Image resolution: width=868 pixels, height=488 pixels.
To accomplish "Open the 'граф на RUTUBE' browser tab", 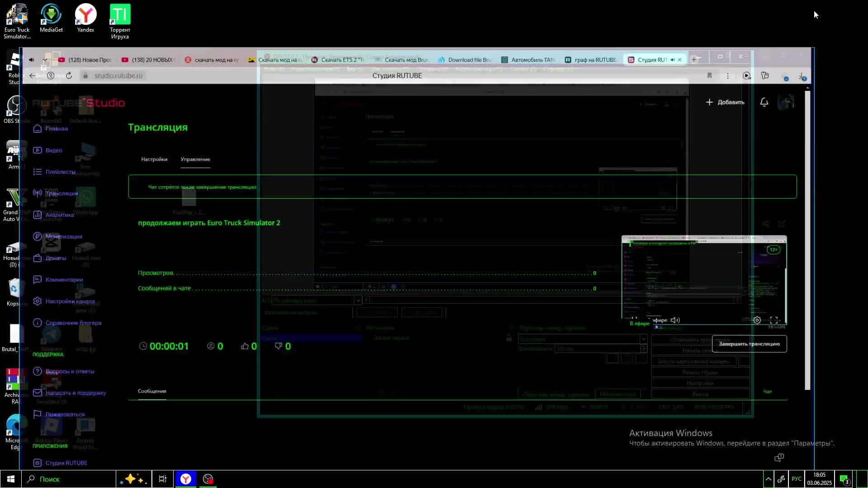I will tap(591, 60).
